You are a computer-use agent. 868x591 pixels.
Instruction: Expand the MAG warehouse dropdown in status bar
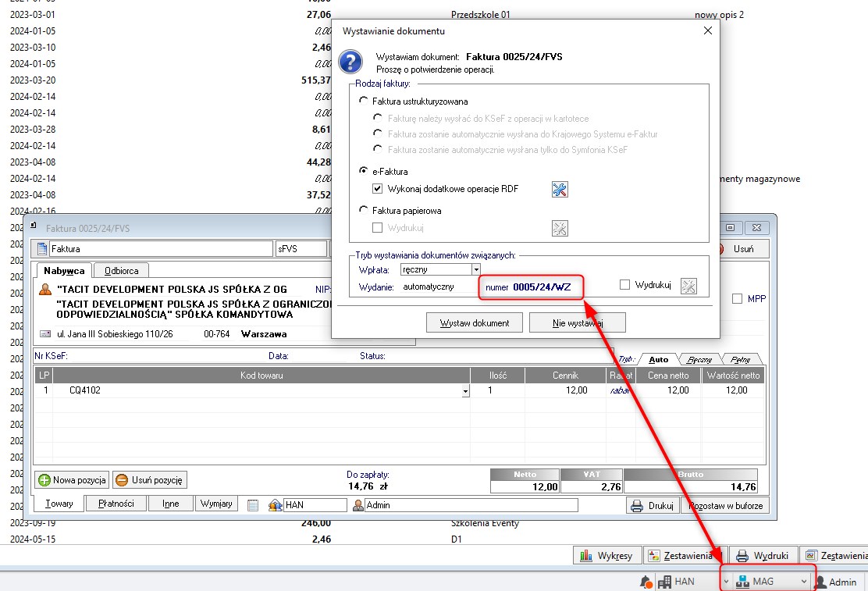pos(803,582)
